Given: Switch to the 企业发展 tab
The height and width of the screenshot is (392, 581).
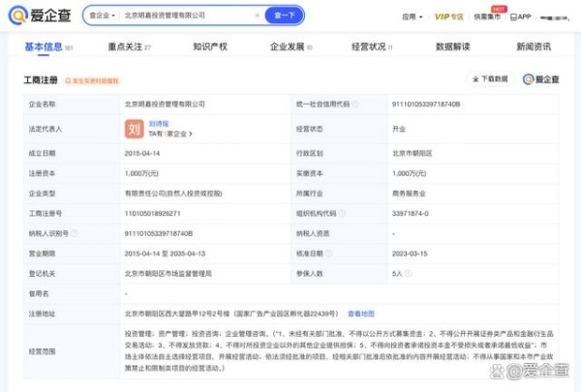Looking at the screenshot, I should pyautogui.click(x=290, y=47).
